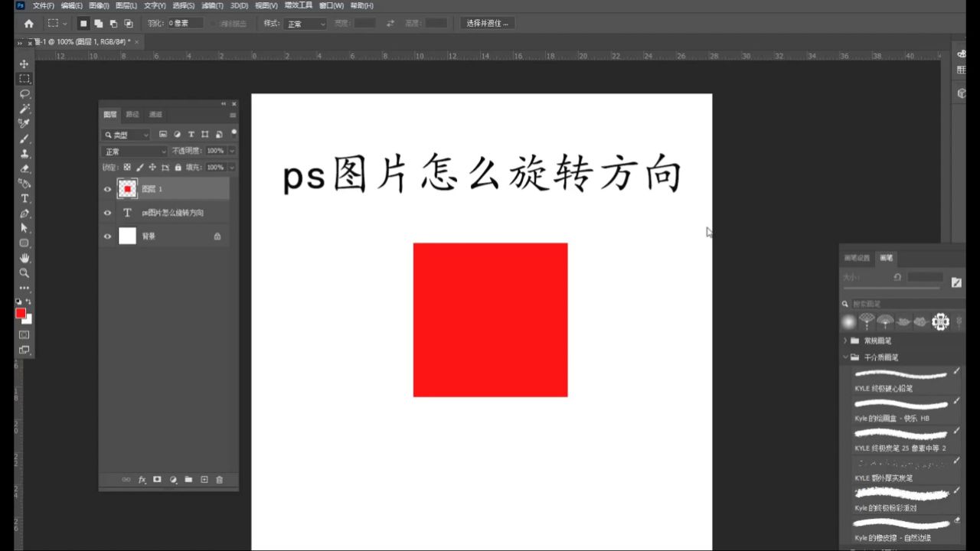980x551 pixels.
Task: Select the soft round brush thumbnail
Action: 848,322
